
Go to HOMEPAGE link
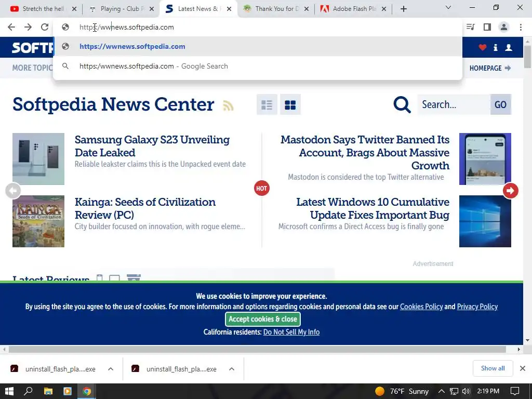click(x=490, y=68)
